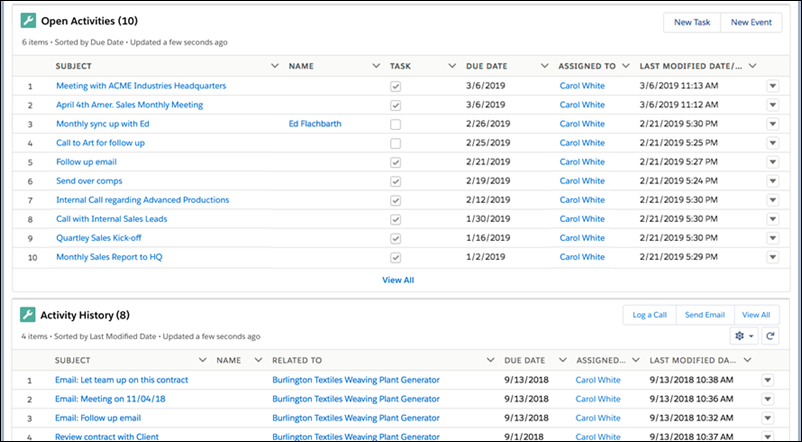
Task: Open Subject column menu in Open Activities
Action: pyautogui.click(x=275, y=66)
